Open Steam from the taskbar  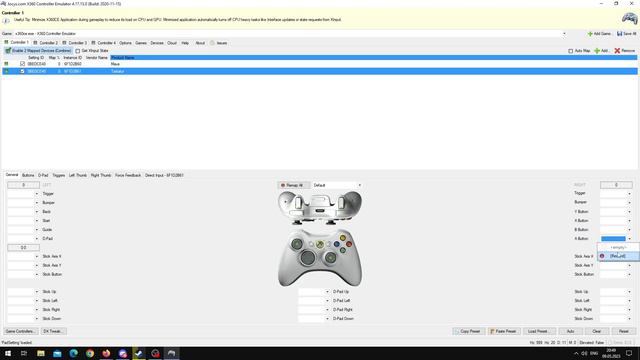(139, 353)
